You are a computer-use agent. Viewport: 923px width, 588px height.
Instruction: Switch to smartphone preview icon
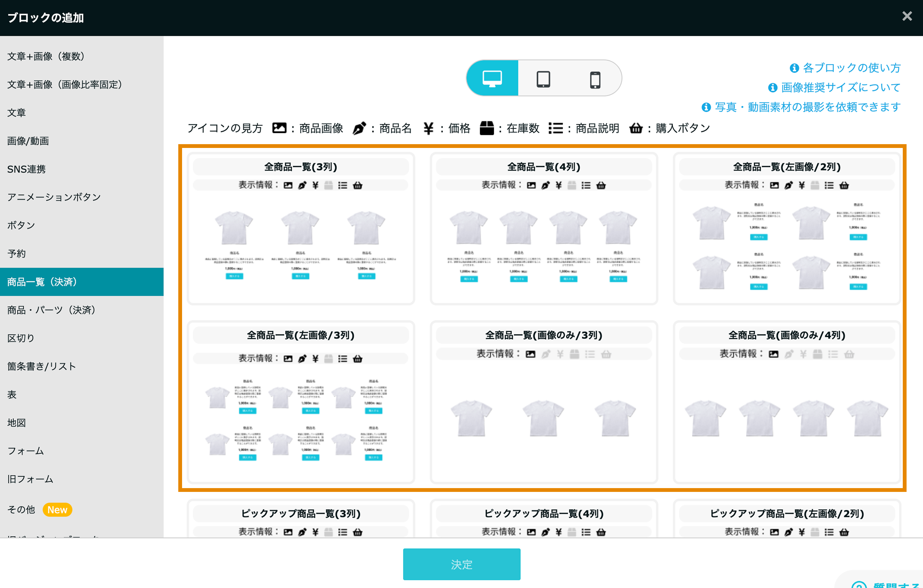(x=595, y=80)
